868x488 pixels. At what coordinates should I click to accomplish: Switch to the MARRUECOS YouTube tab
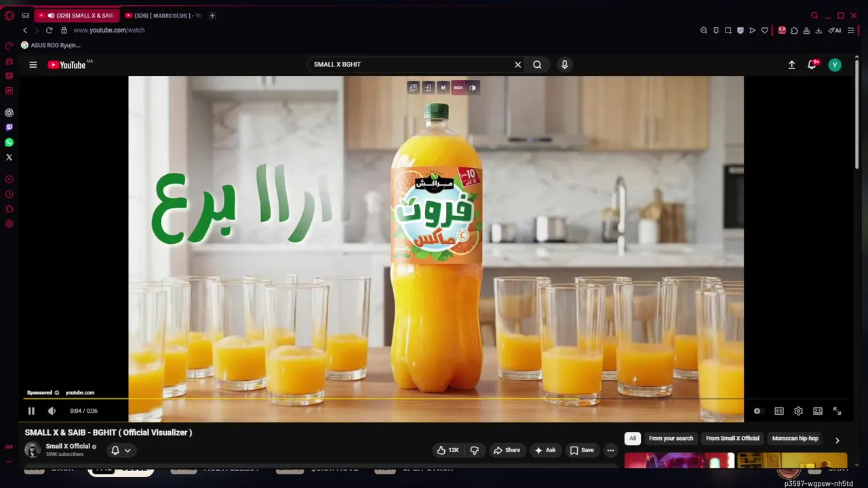tap(163, 16)
